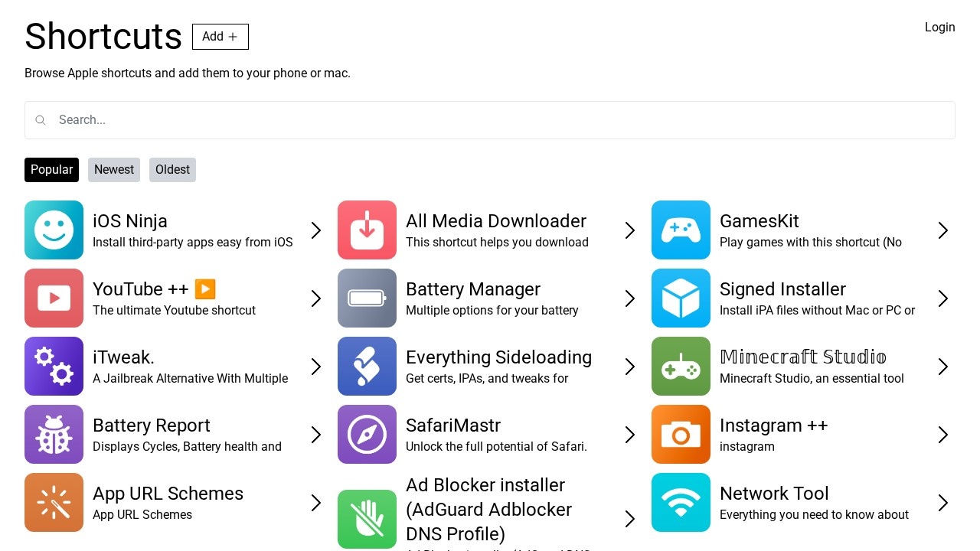The width and height of the screenshot is (980, 551).
Task: Open details for Minecraft Studio via its chevron
Action: [942, 366]
